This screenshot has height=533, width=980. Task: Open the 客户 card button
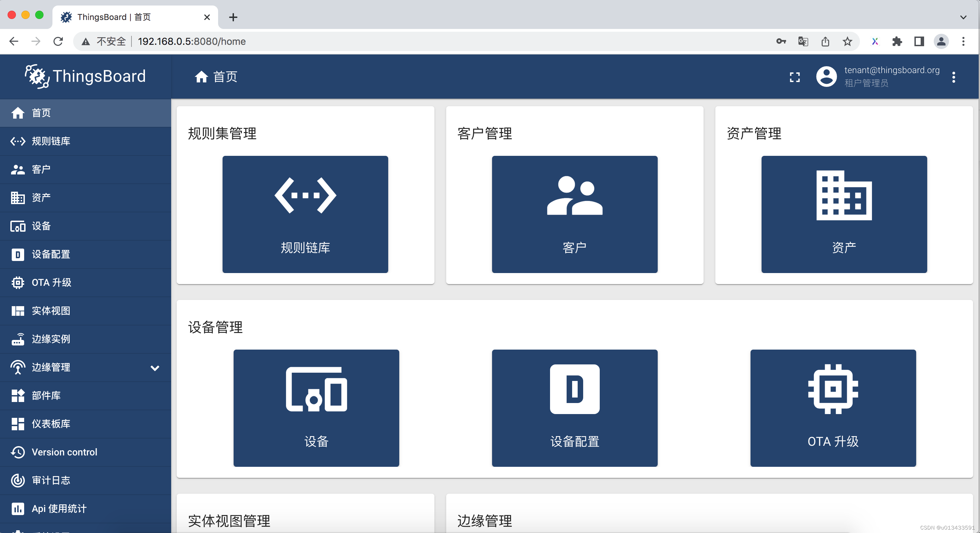point(575,214)
